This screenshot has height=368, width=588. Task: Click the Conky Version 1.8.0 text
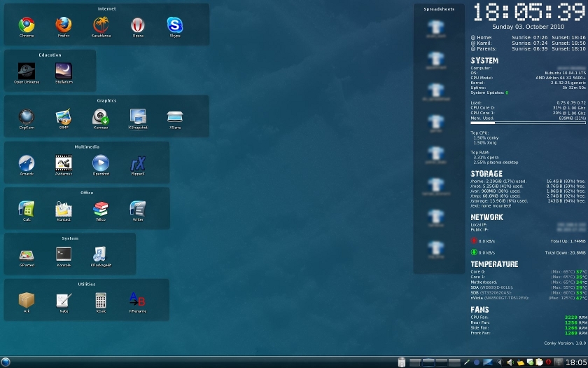click(x=565, y=343)
